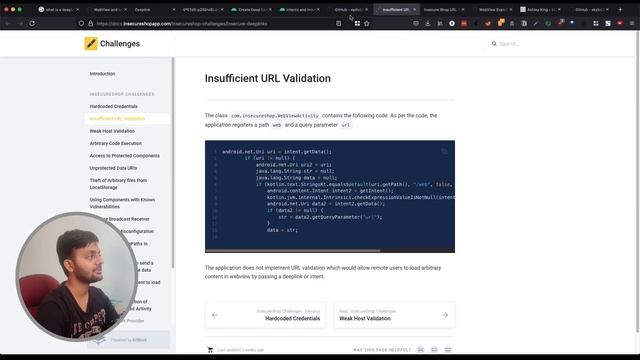Image resolution: width=640 pixels, height=360 pixels.
Task: Click the presenter webcam circle
Action: pos(76,276)
